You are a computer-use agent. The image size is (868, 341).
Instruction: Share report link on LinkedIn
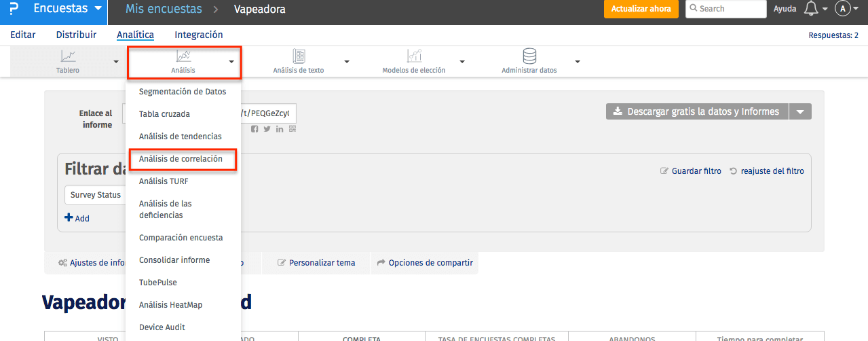click(280, 129)
